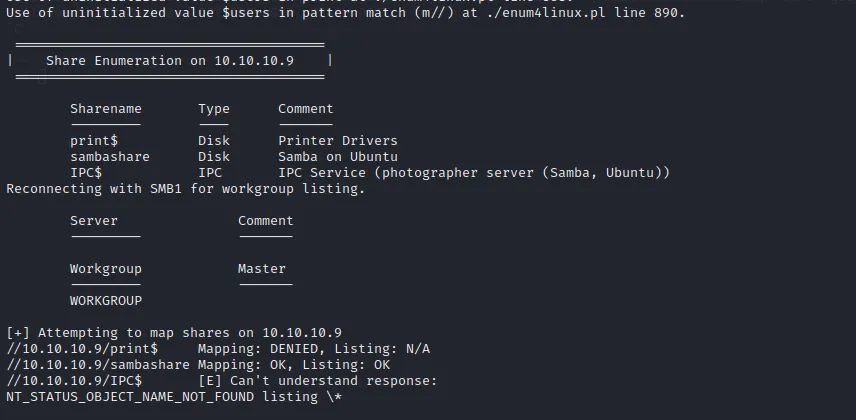Screen dimensions: 856x420
Task: Click the Workgroup column header
Action: [105, 269]
